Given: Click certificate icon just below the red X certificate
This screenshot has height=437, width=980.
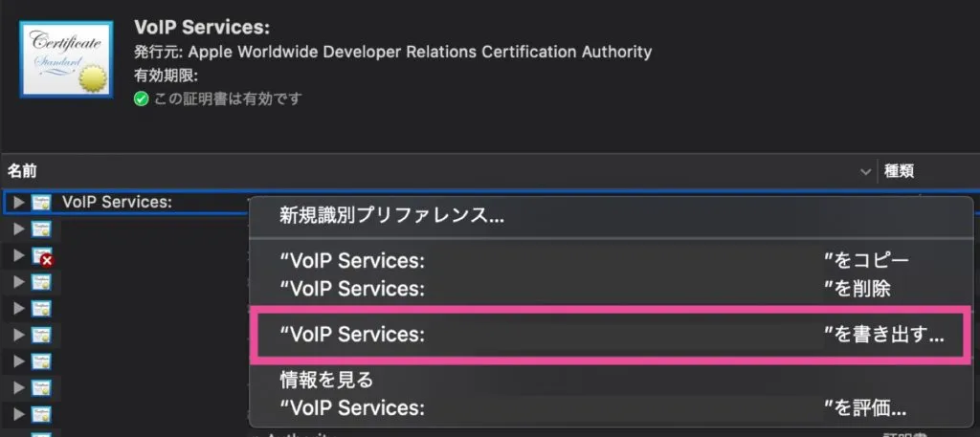Looking at the screenshot, I should [41, 283].
